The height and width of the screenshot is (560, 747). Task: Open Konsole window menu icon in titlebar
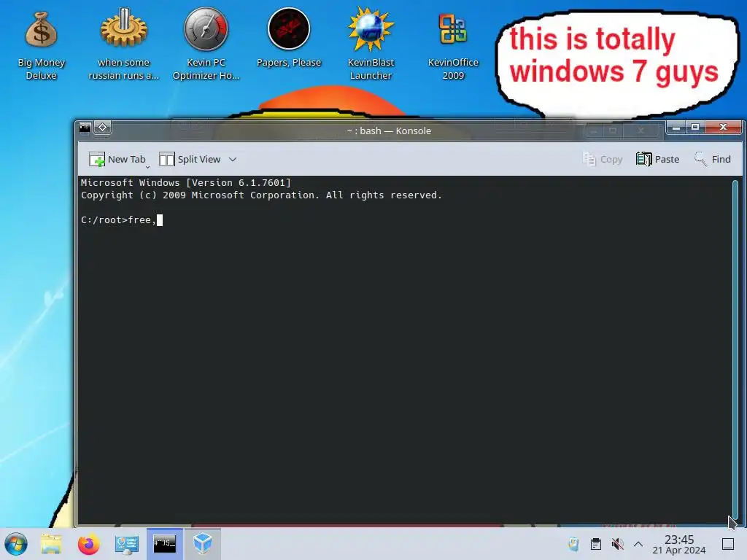pyautogui.click(x=85, y=128)
